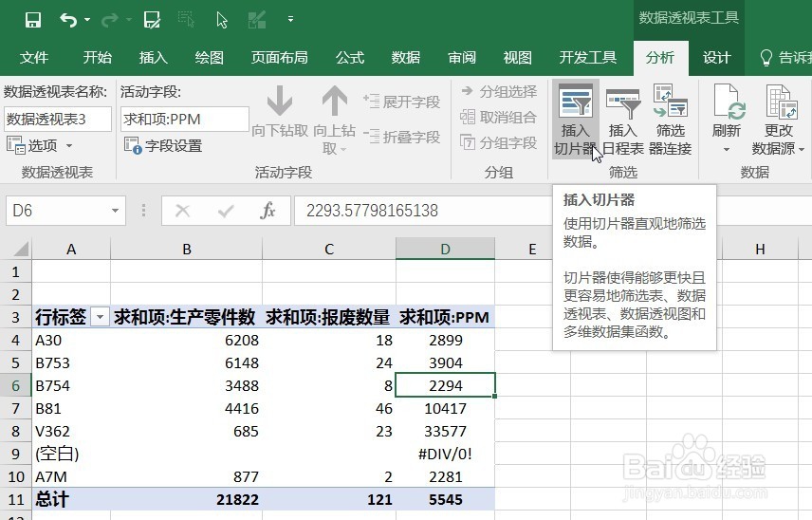Switch to the 数据 ribbon tab
Viewport: 812px width, 520px height.
click(x=406, y=57)
